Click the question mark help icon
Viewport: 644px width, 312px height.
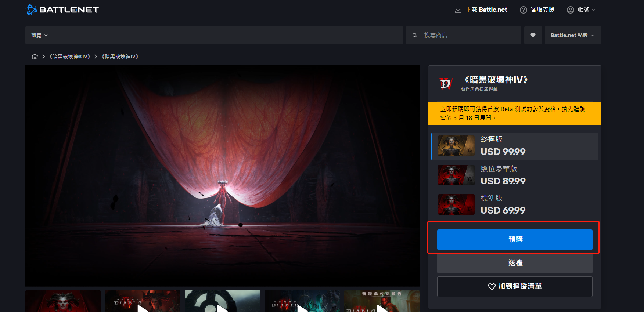point(523,10)
